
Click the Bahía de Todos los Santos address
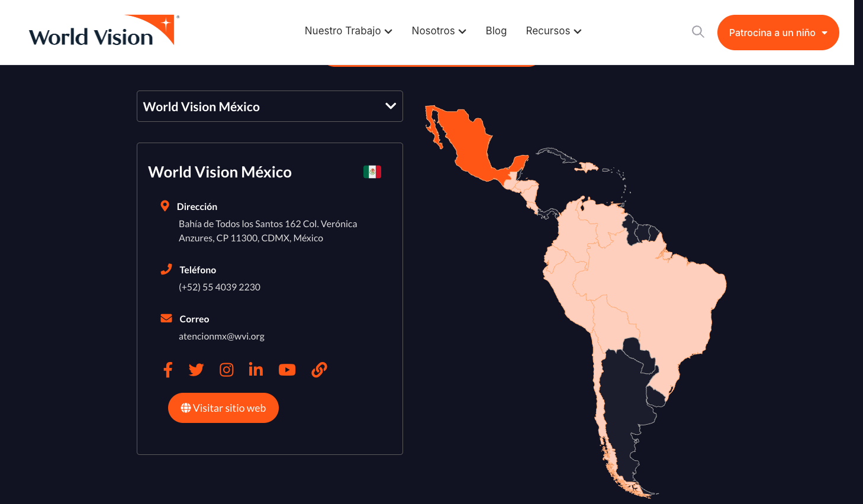268,231
